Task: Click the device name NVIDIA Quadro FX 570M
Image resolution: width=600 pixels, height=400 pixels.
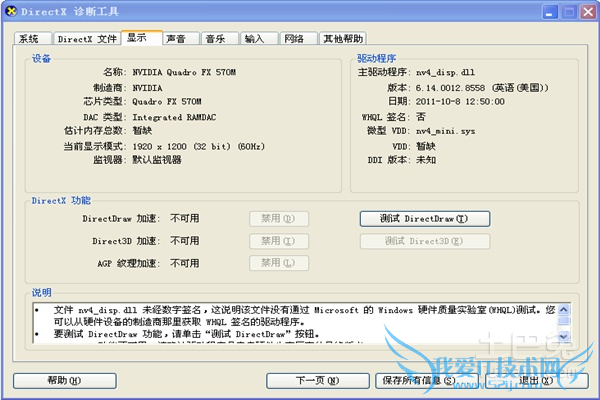Action: click(184, 72)
